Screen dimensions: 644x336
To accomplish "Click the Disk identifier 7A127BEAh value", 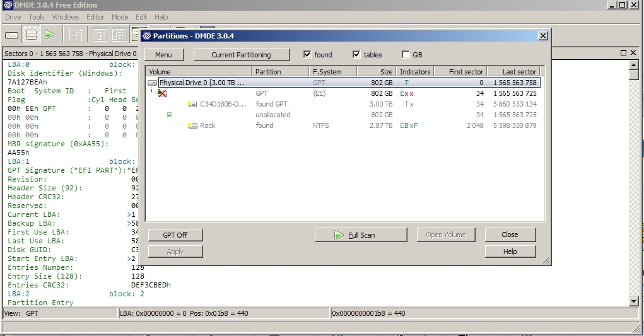I will tap(27, 82).
